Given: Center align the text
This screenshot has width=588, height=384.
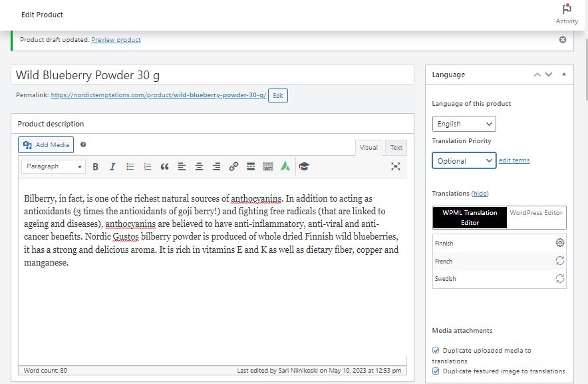Looking at the screenshot, I should click(199, 166).
